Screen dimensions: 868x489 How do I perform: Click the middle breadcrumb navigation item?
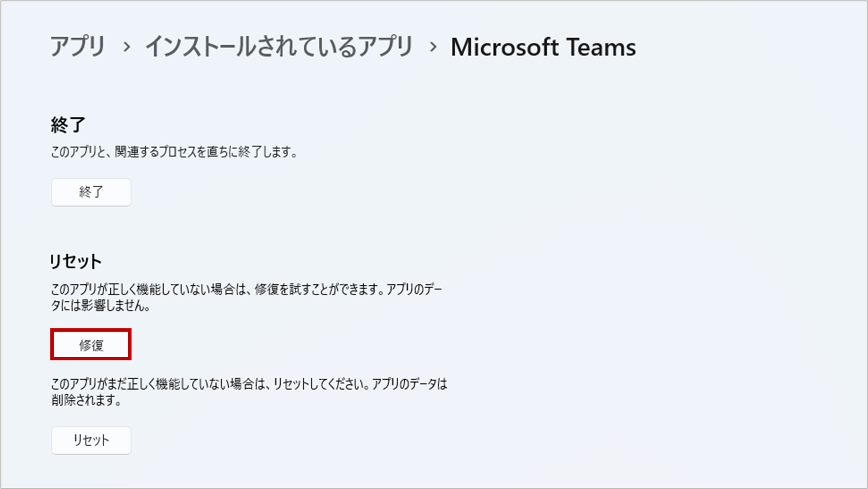280,47
